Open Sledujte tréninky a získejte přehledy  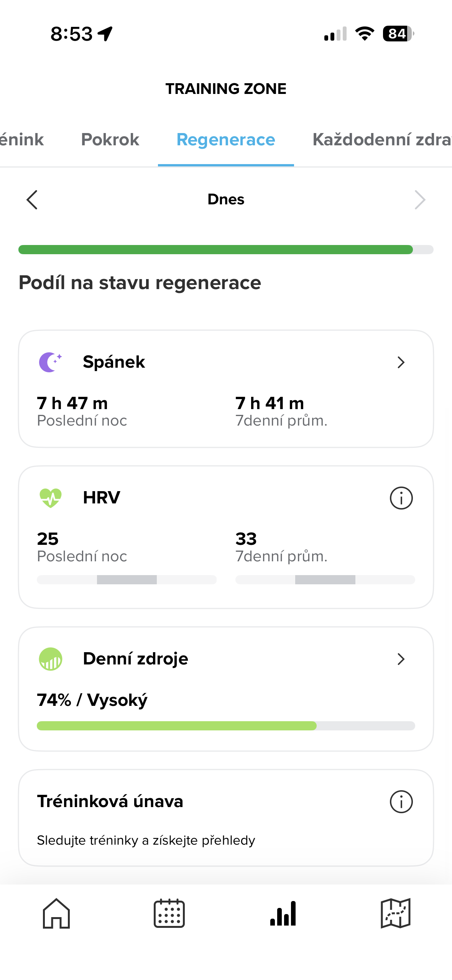click(x=146, y=840)
